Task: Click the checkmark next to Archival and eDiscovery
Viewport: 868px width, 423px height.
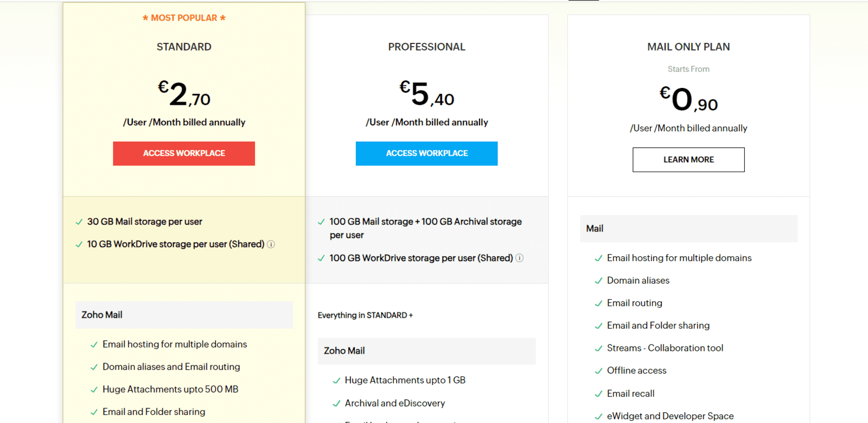Action: coord(336,403)
